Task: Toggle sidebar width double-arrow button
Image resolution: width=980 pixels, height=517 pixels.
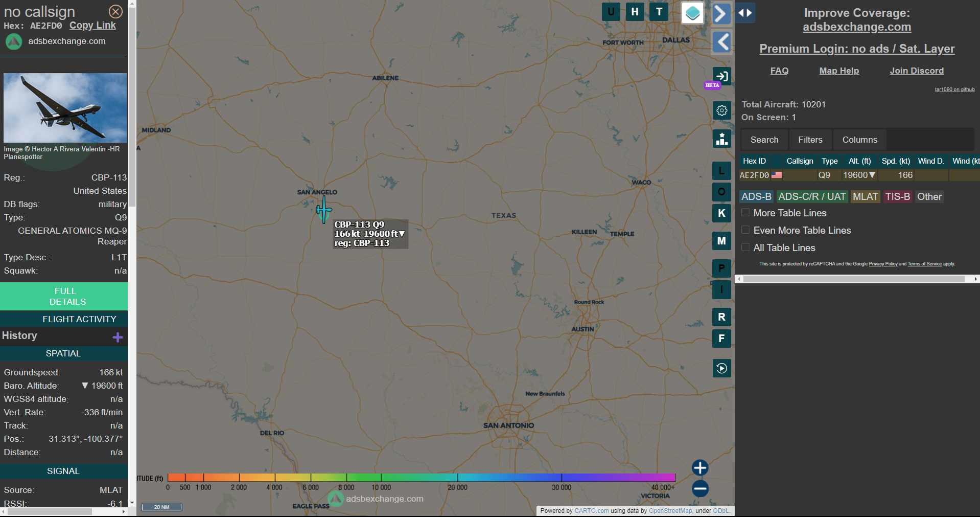Action: (x=745, y=13)
